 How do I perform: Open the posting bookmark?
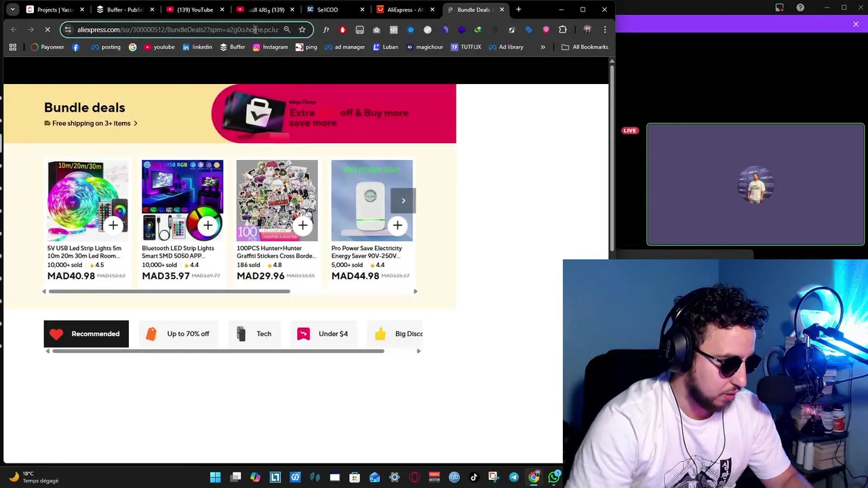(x=105, y=47)
